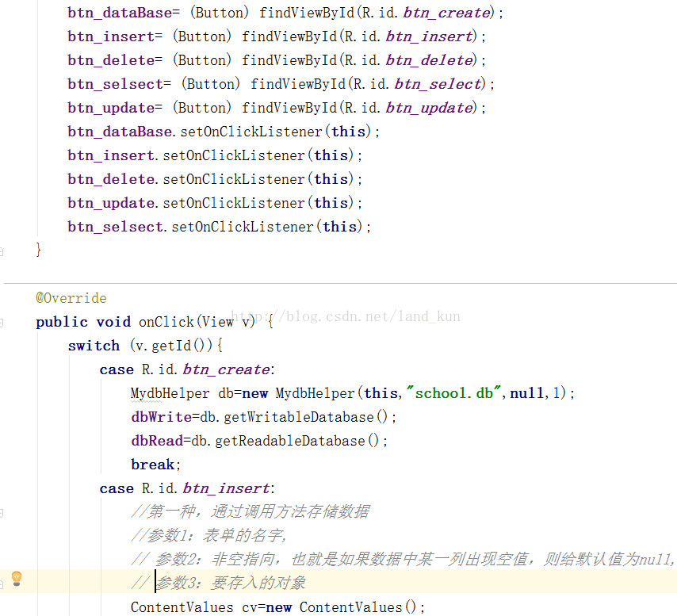Click the case R.id.btn_create: label
Viewport: 677px width, 616px height.
pos(187,369)
